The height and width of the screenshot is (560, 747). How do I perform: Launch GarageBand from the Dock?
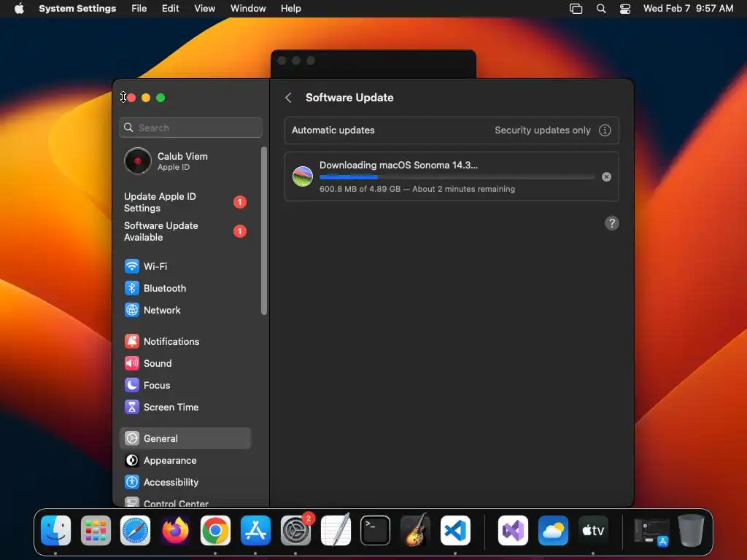(415, 530)
